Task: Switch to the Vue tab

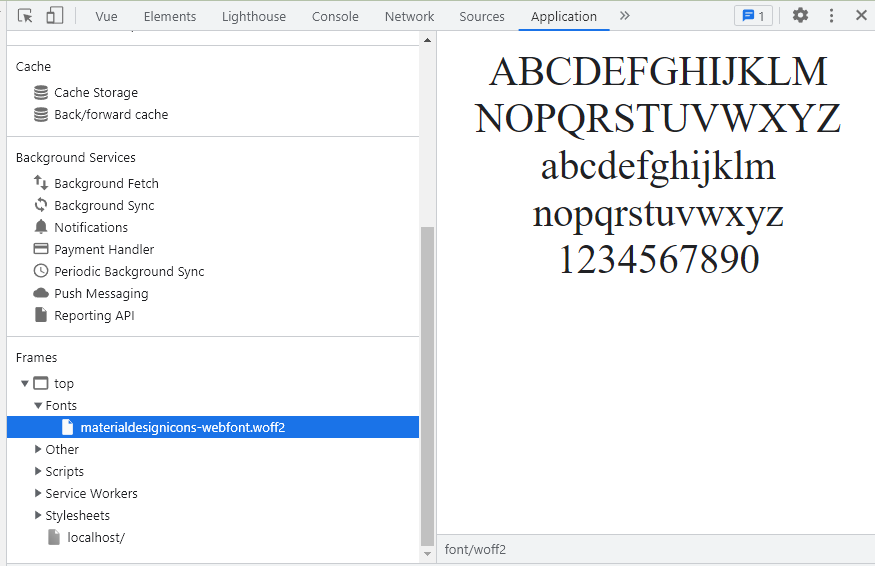Action: click(107, 17)
